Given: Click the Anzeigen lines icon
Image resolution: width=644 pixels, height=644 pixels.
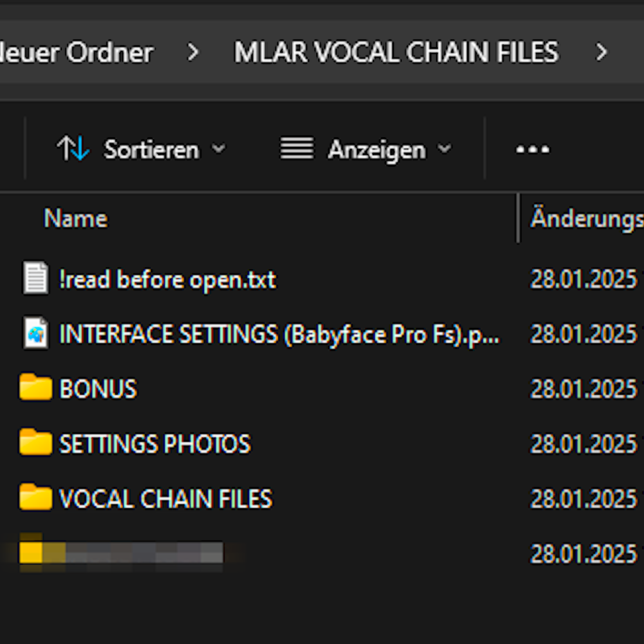Looking at the screenshot, I should [297, 149].
